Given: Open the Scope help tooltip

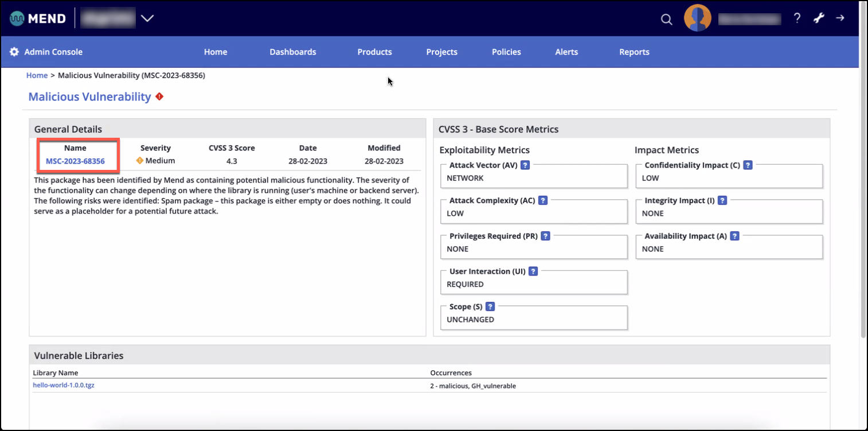Looking at the screenshot, I should pos(490,306).
